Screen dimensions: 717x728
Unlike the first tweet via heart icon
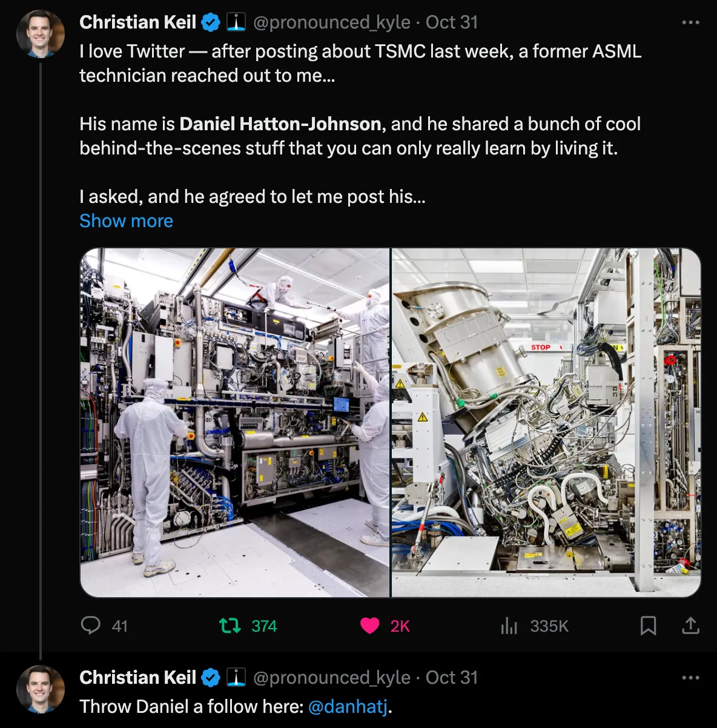click(370, 625)
